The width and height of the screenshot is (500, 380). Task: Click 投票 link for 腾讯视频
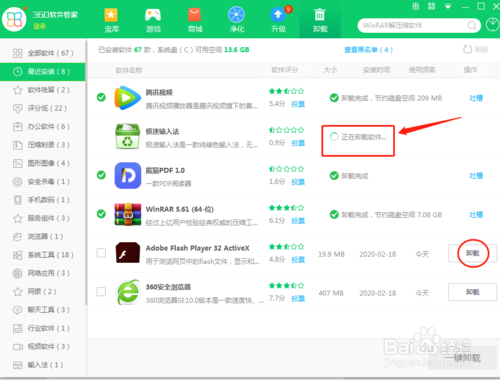(298, 104)
